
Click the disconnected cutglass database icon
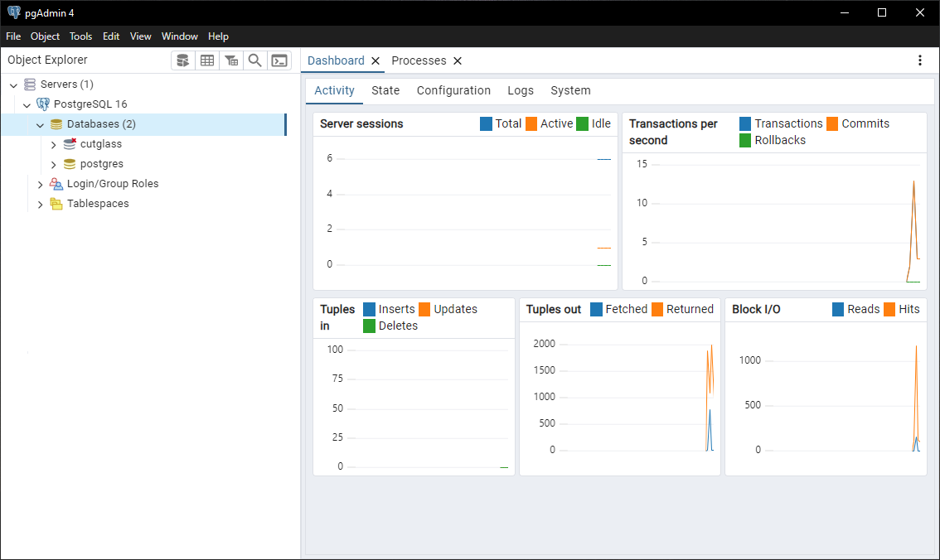(70, 144)
